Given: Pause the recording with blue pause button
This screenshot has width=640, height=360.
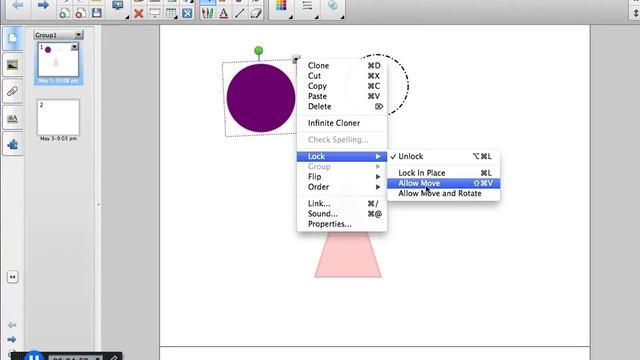Looking at the screenshot, I should click(x=34, y=356).
